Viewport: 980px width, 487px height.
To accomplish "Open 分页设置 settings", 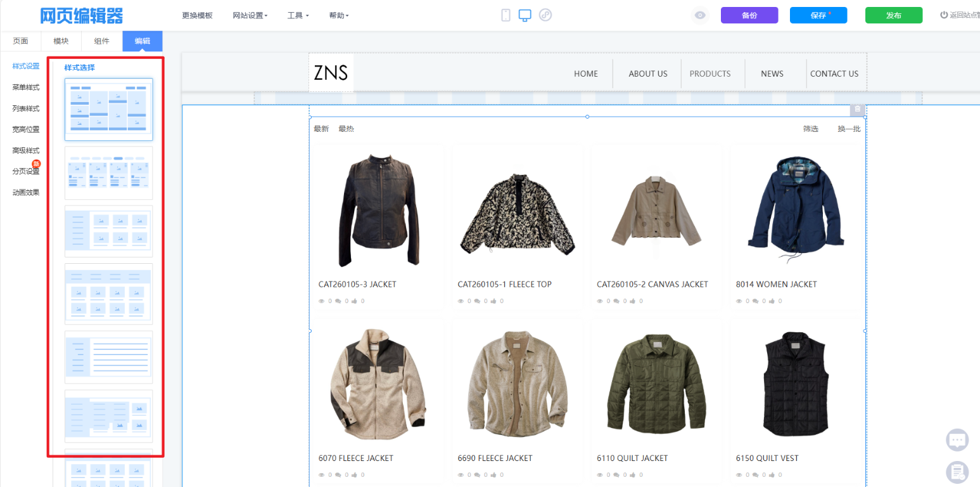I will 26,171.
